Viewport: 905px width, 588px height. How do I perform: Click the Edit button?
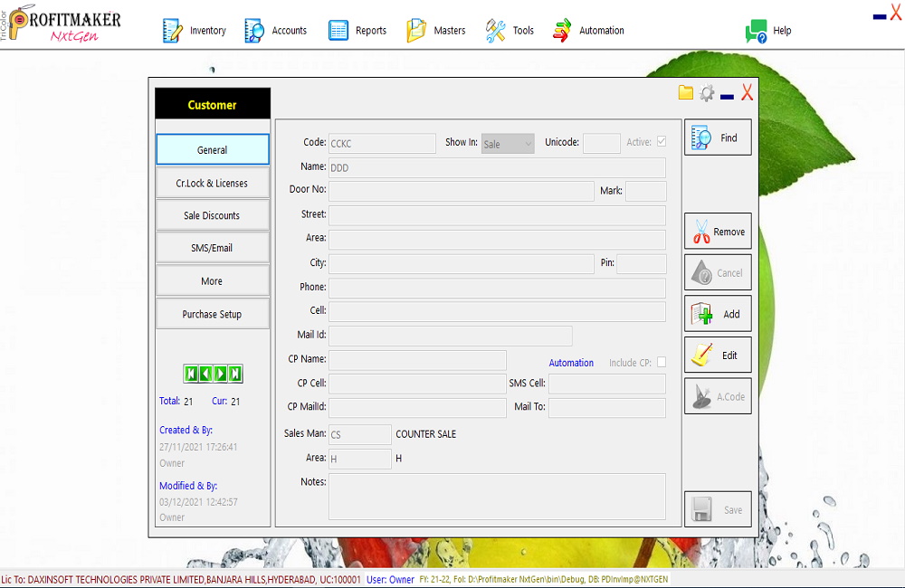(x=718, y=356)
